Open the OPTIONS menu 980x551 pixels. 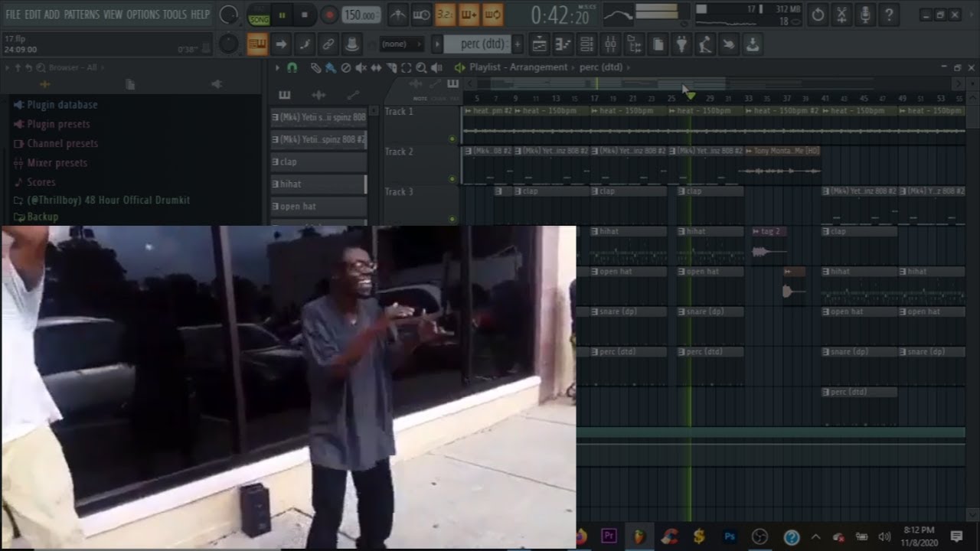[142, 15]
